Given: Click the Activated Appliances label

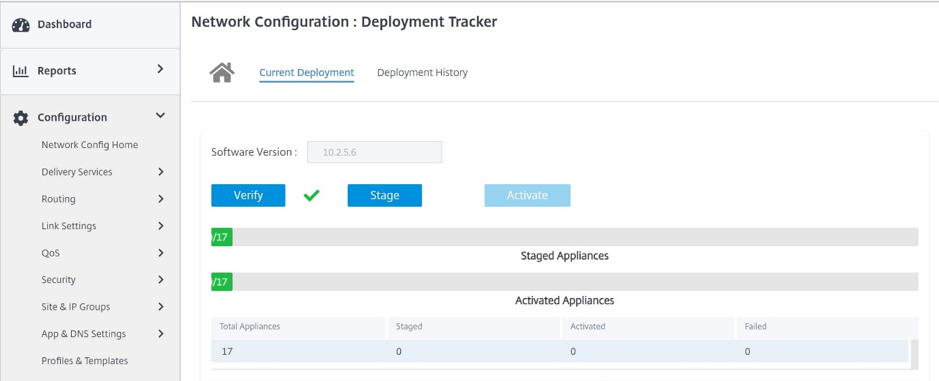Looking at the screenshot, I should click(x=565, y=300).
